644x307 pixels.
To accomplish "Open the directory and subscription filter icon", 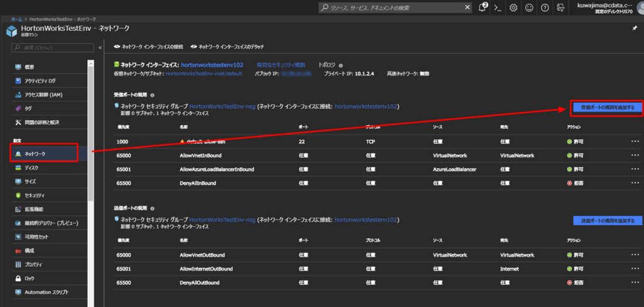I will [x=560, y=8].
